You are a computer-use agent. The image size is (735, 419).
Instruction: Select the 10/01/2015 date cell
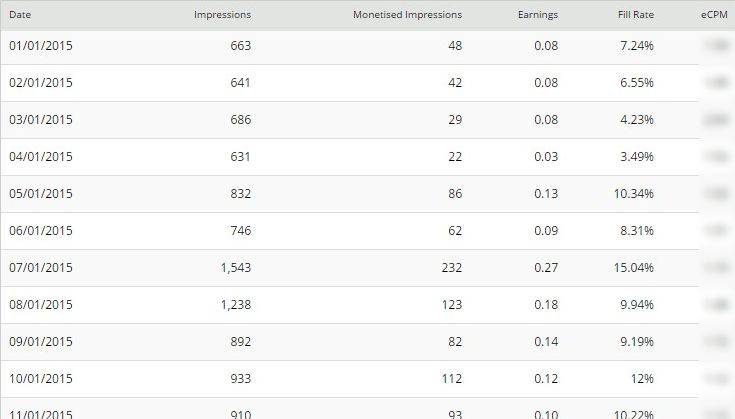(41, 379)
